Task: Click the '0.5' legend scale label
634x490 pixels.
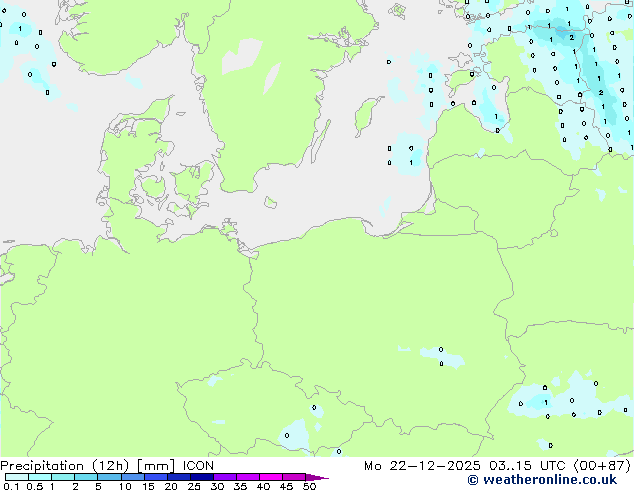Action: (35, 486)
